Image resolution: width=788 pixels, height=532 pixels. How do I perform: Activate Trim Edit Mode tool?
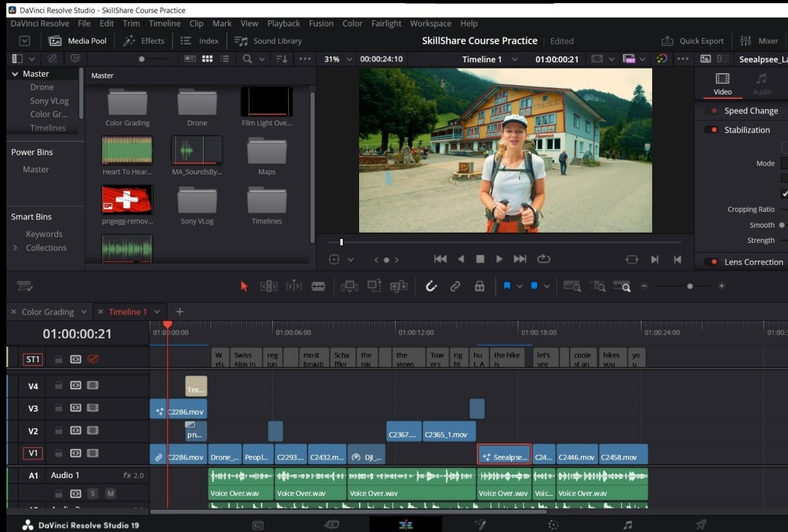269,287
